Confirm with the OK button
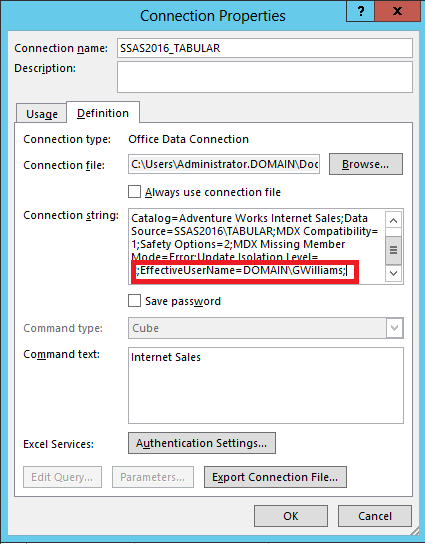 291,516
